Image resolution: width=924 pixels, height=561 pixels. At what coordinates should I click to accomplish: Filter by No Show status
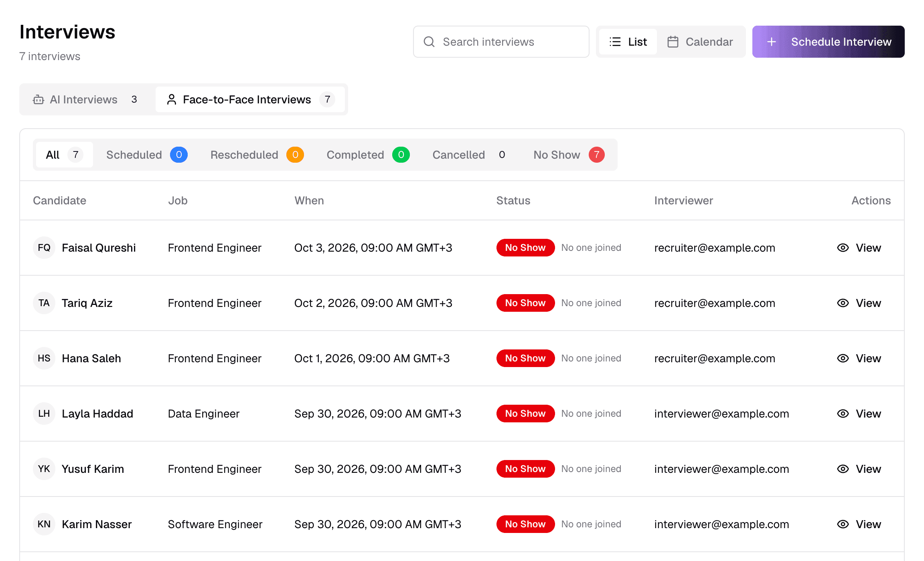point(569,155)
